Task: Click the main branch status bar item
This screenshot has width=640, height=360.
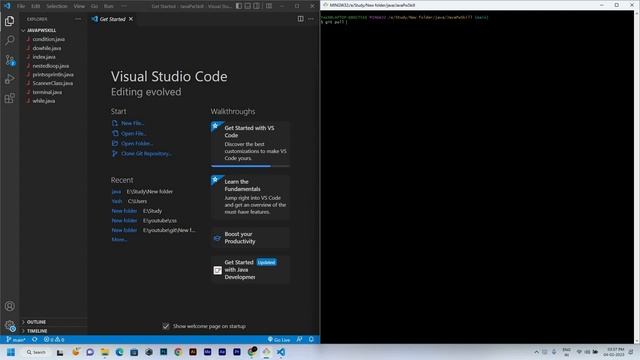Action: [16, 340]
